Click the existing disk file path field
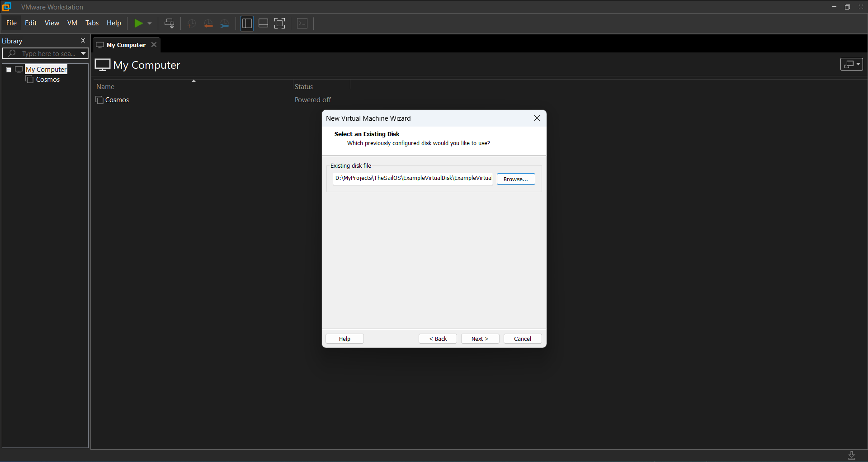The image size is (868, 462). (413, 179)
